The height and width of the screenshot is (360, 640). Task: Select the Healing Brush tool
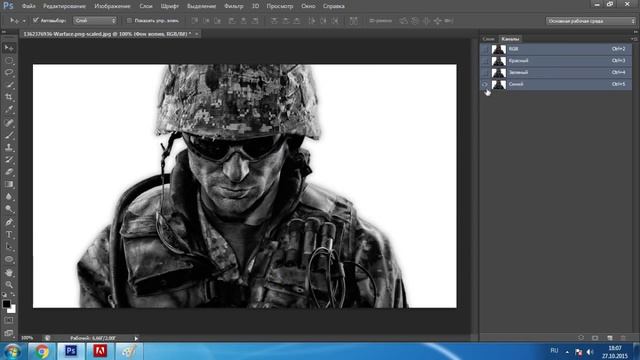pyautogui.click(x=9, y=122)
